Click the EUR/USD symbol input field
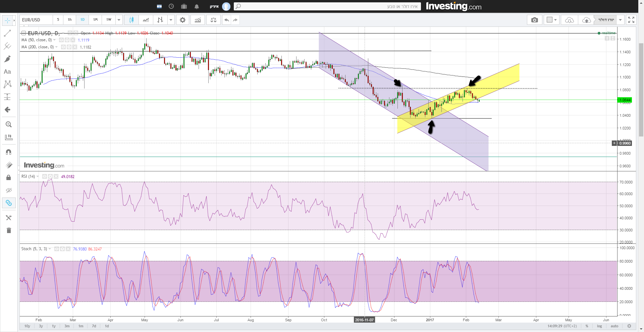The image size is (644, 332). click(x=36, y=20)
